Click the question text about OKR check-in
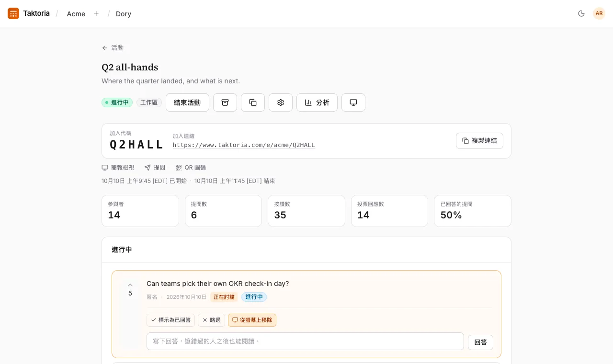Screen dimensions: 613x364 point(218,284)
